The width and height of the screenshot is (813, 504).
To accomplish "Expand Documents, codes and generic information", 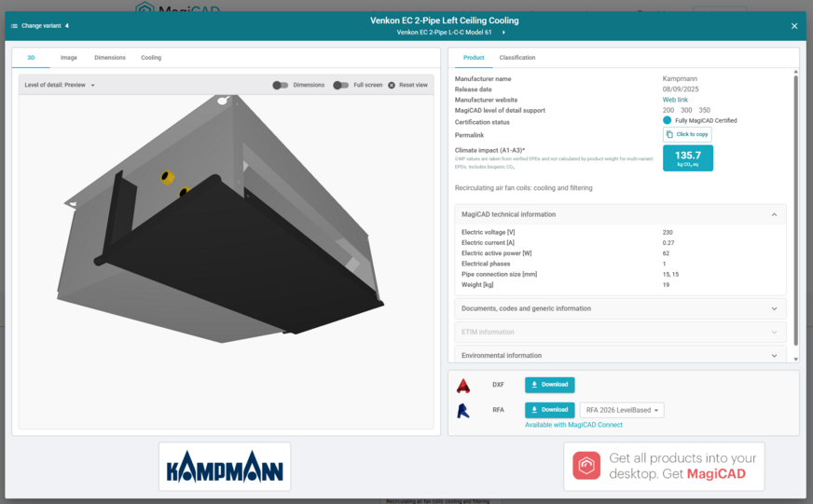I will [620, 308].
